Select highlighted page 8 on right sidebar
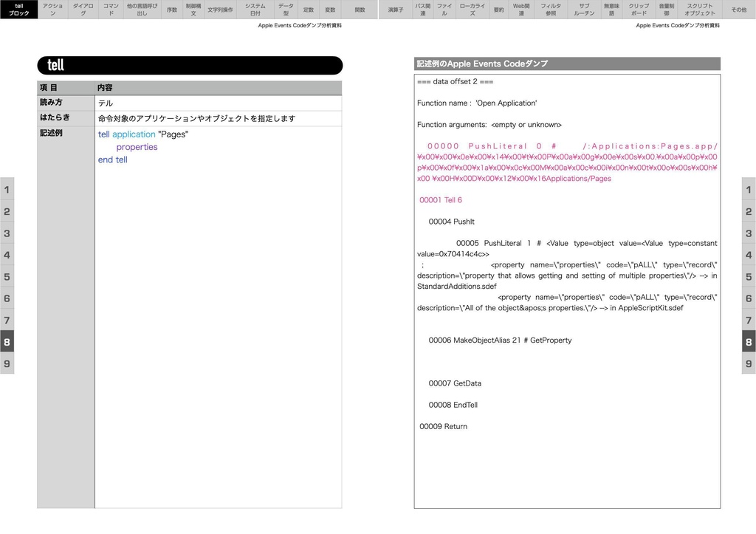The height and width of the screenshot is (534, 756). 749,342
